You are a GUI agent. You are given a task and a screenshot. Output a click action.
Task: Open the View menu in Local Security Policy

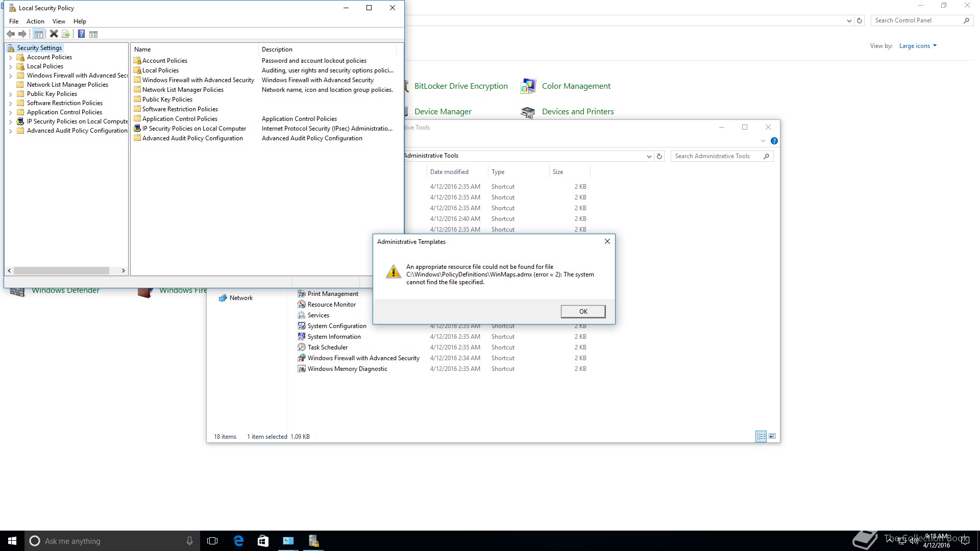pos(59,21)
